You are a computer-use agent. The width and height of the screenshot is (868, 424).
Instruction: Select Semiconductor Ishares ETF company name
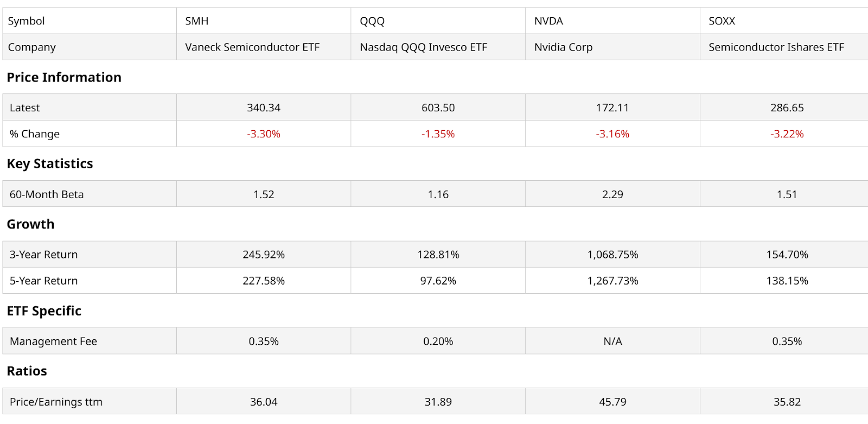pyautogui.click(x=776, y=47)
